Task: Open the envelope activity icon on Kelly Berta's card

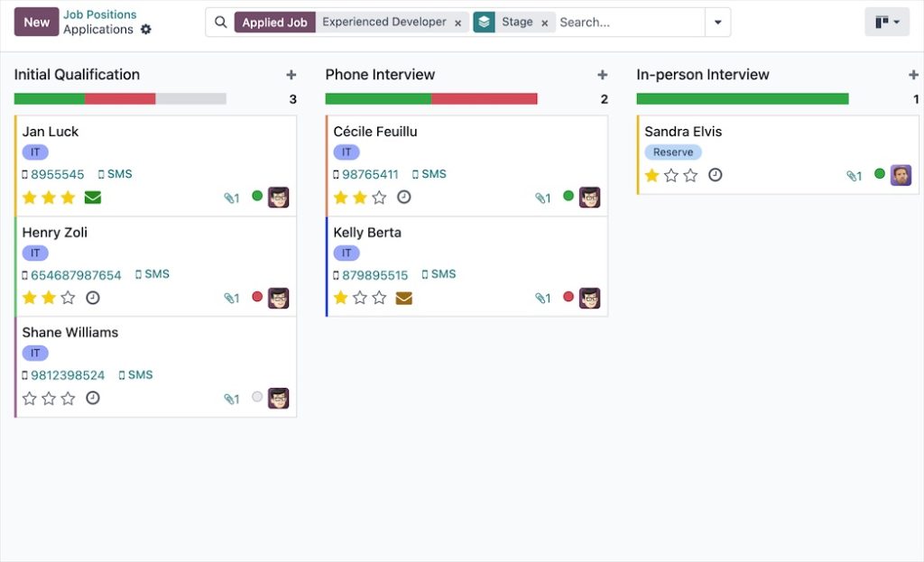Action: coord(403,296)
